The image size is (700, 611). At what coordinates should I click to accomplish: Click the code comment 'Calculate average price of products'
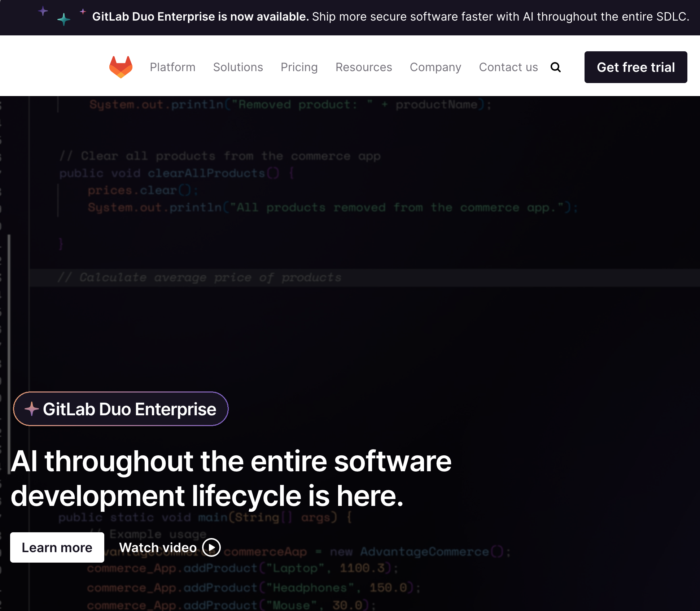[200, 277]
